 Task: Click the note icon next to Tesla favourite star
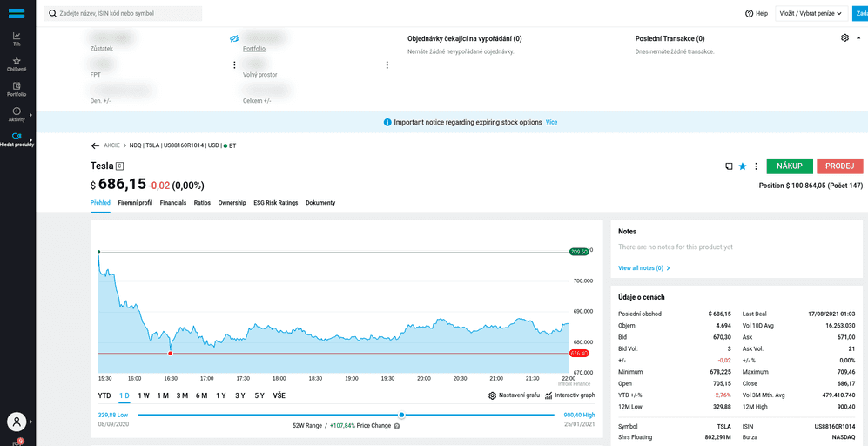pyautogui.click(x=728, y=166)
